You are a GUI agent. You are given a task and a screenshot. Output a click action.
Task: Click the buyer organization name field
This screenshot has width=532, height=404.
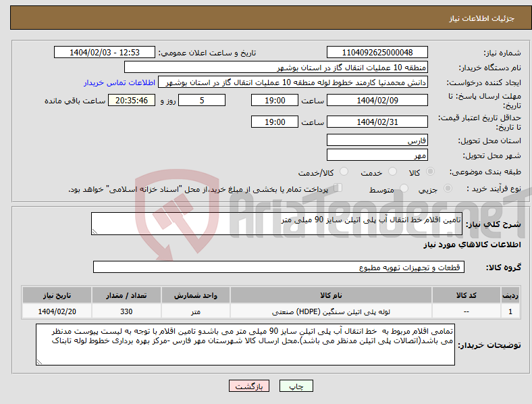pyautogui.click(x=276, y=67)
